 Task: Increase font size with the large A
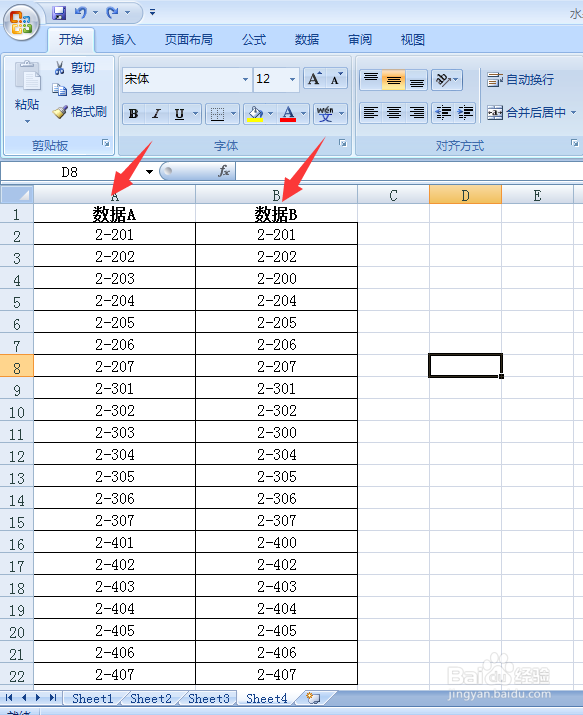(314, 79)
